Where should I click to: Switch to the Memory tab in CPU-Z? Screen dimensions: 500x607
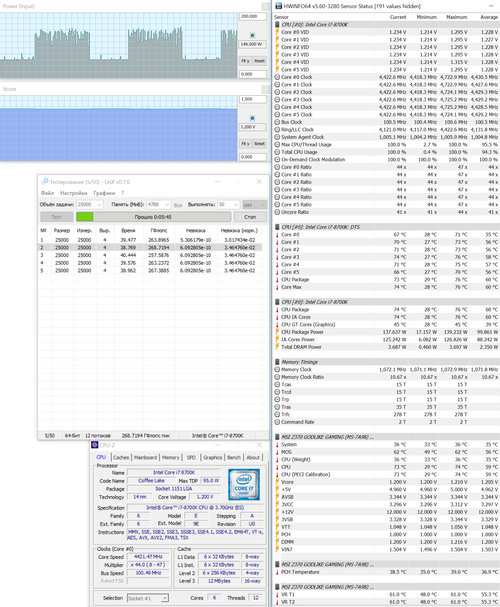pyautogui.click(x=171, y=458)
